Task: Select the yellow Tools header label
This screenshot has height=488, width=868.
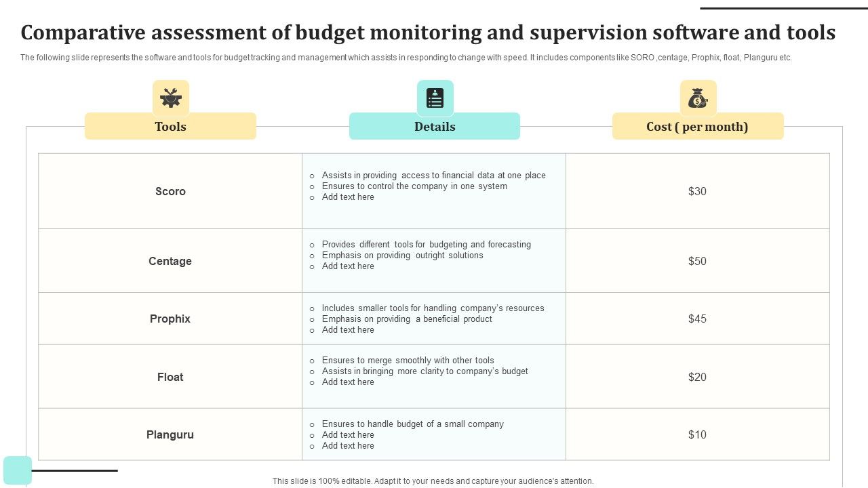Action: (x=170, y=127)
